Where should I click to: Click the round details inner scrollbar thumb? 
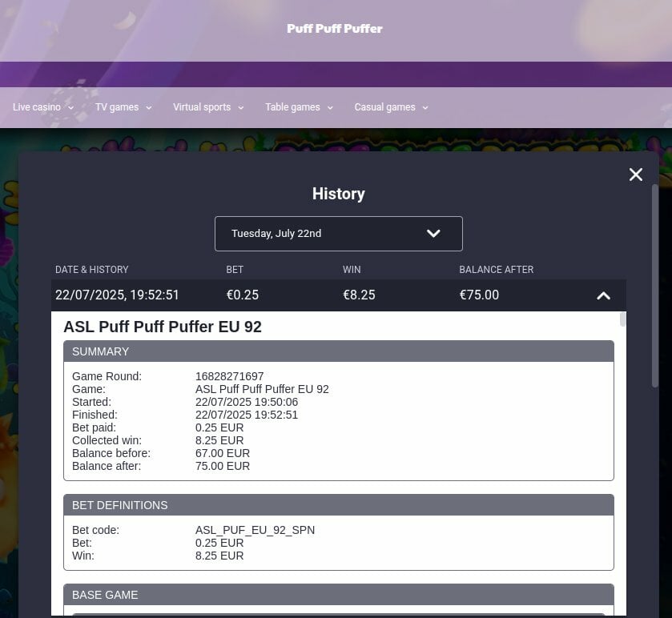pyautogui.click(x=623, y=319)
